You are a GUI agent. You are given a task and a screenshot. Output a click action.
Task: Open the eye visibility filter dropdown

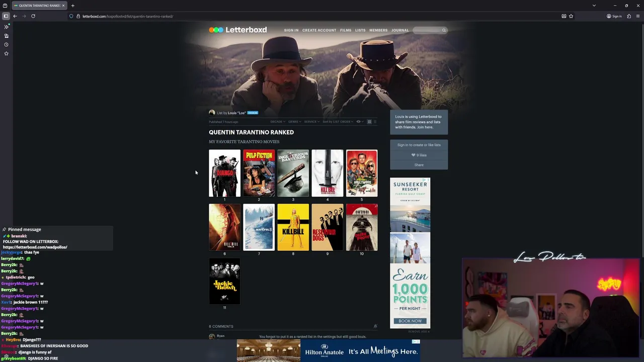pos(360,122)
